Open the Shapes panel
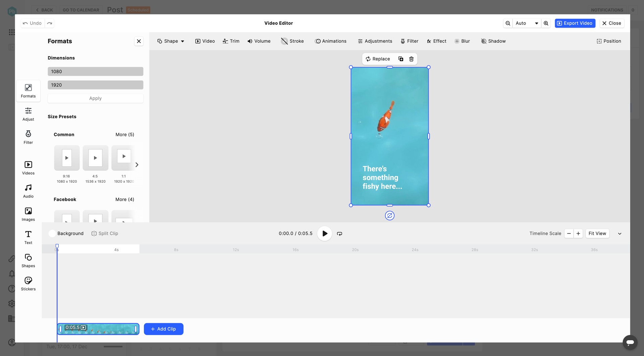Screen dimensions: 644x356 (x=28, y=261)
